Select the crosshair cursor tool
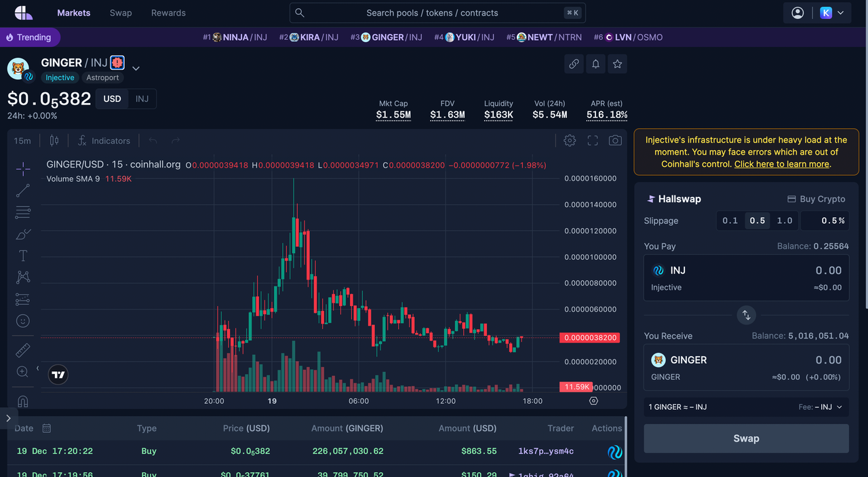This screenshot has width=868, height=477. click(x=23, y=169)
